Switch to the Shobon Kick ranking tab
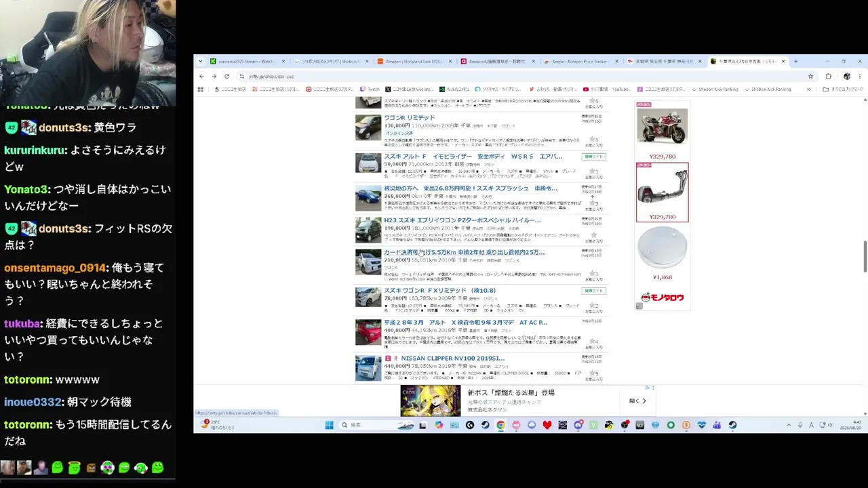This screenshot has height=488, width=868. (x=332, y=61)
